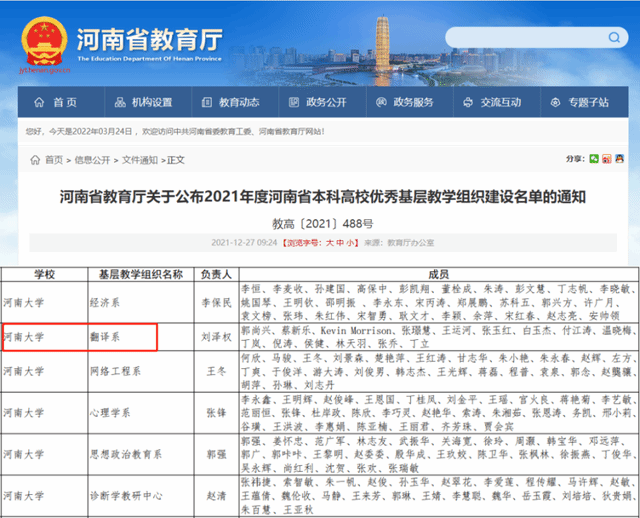This screenshot has height=518, width=640.
Task: Select the 思想政治教育系 table cell
Action: click(141, 454)
